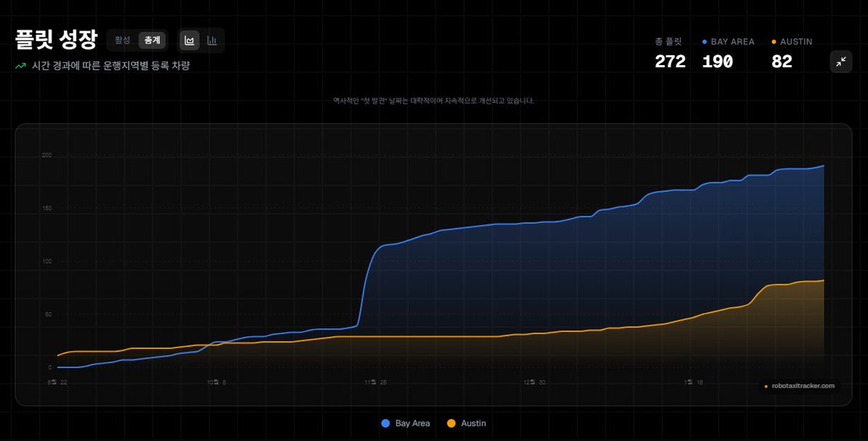Image resolution: width=868 pixels, height=441 pixels.
Task: Click the 플릿 성장 heading
Action: (x=56, y=40)
